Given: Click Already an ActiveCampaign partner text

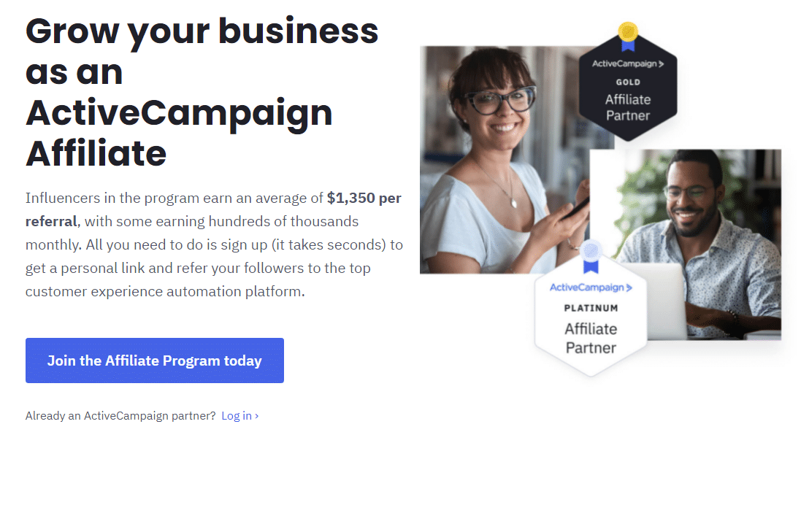Looking at the screenshot, I should (x=120, y=415).
